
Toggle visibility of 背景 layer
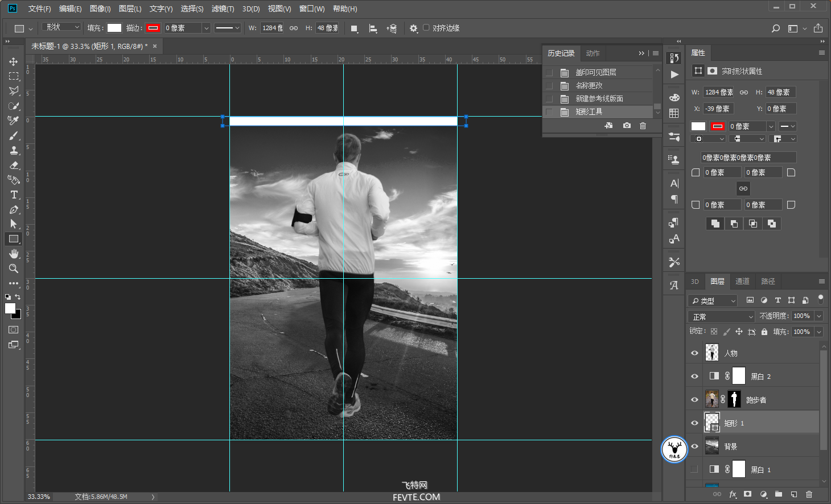click(694, 447)
